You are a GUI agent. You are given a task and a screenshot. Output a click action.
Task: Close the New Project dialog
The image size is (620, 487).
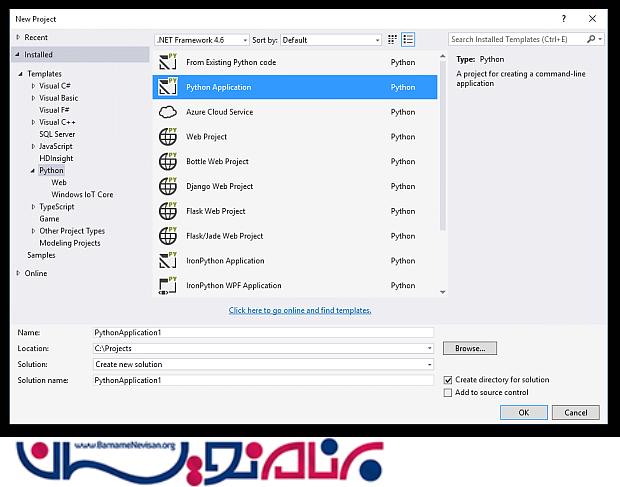point(592,19)
